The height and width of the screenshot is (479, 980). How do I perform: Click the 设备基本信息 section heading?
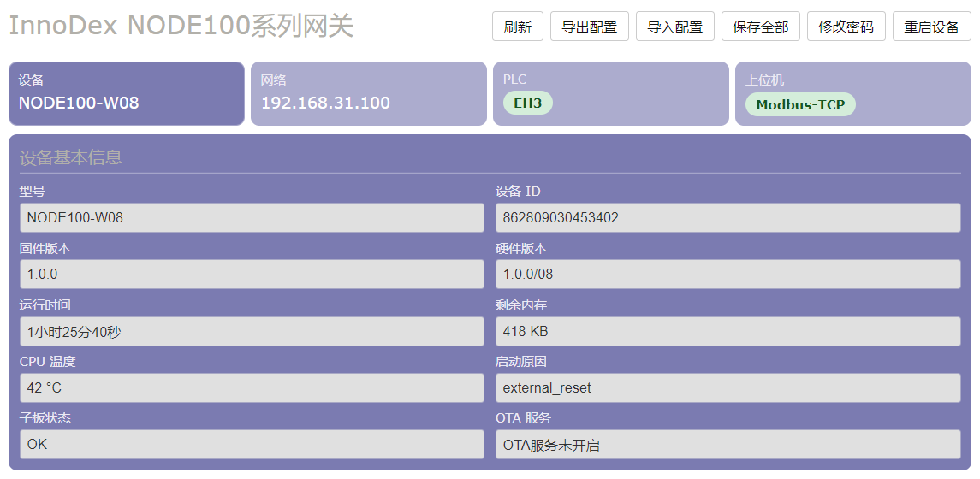pyautogui.click(x=71, y=157)
